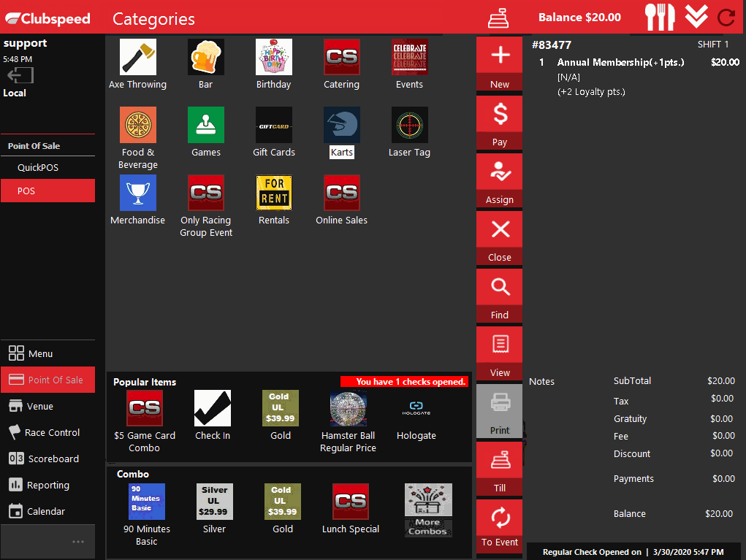This screenshot has height=560, width=746.
Task: Click the Pay button
Action: [500, 122]
